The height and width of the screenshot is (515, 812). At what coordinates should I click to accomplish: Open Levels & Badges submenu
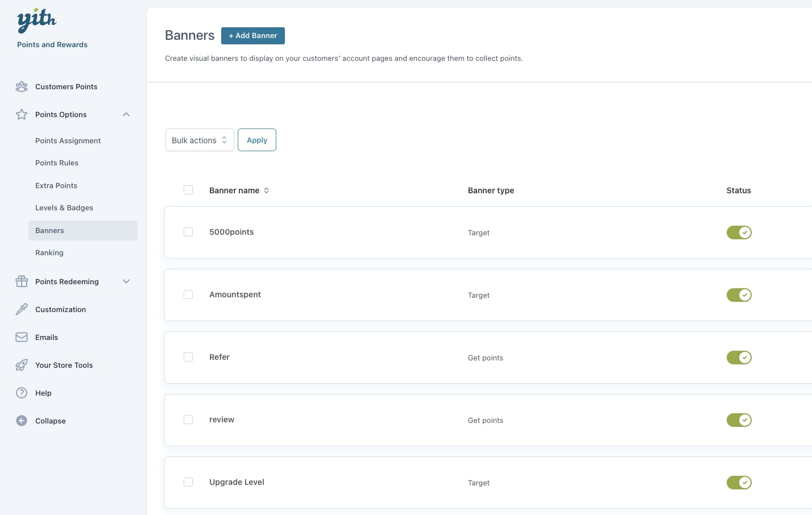click(x=64, y=207)
